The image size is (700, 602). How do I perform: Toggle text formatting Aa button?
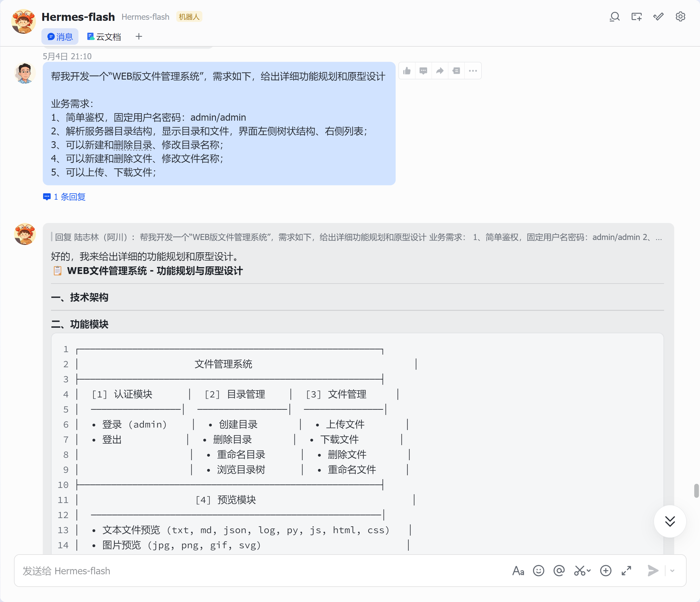tap(518, 570)
